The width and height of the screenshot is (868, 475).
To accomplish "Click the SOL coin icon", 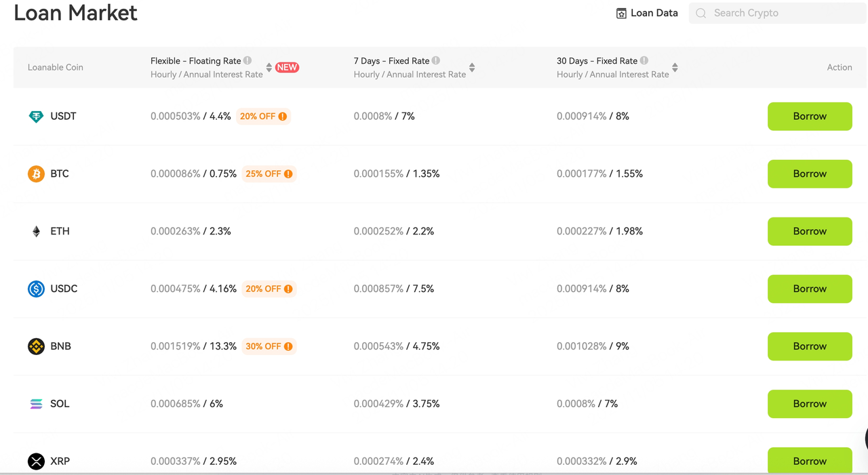I will coord(36,405).
